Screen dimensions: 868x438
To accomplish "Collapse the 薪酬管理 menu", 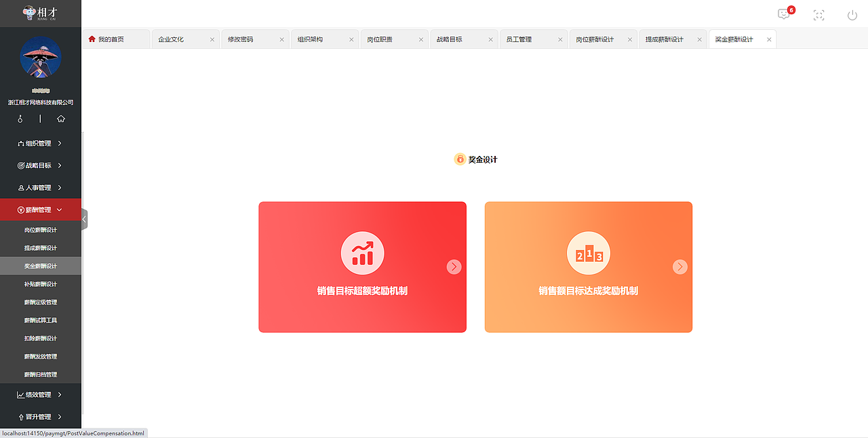I will coord(41,210).
